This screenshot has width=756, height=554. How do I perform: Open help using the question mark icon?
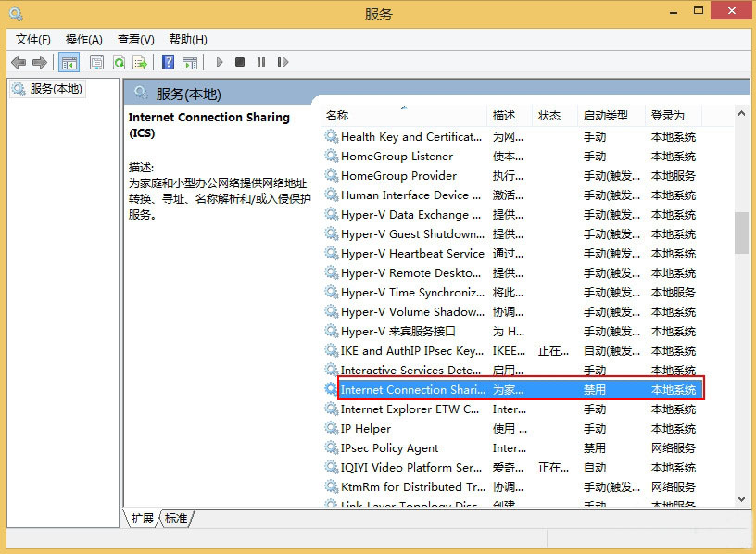click(x=170, y=62)
